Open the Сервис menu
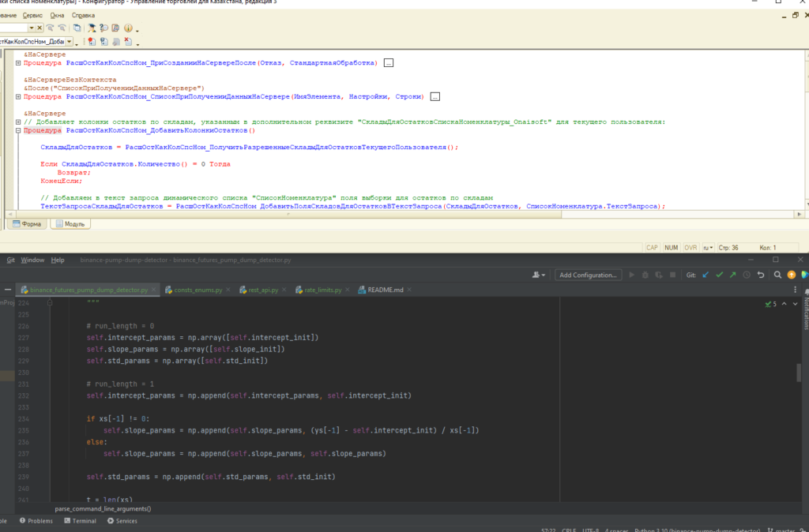The width and height of the screenshot is (809, 532). click(x=32, y=15)
